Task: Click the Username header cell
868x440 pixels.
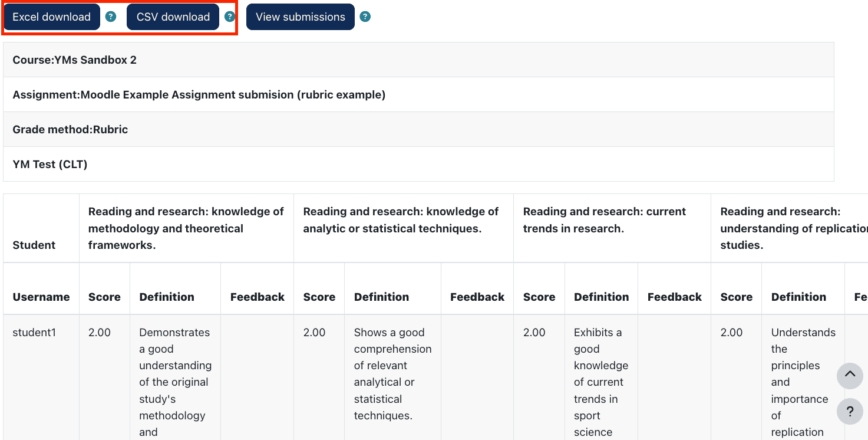Action: coord(41,297)
